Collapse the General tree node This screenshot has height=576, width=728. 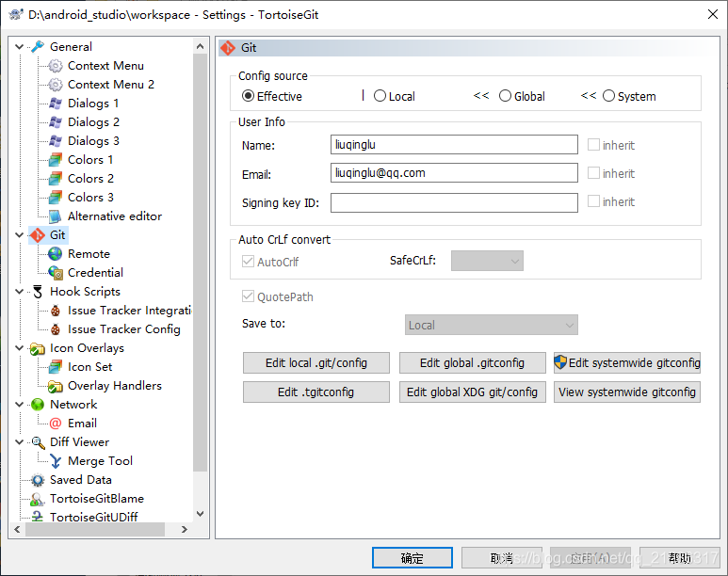click(x=20, y=46)
